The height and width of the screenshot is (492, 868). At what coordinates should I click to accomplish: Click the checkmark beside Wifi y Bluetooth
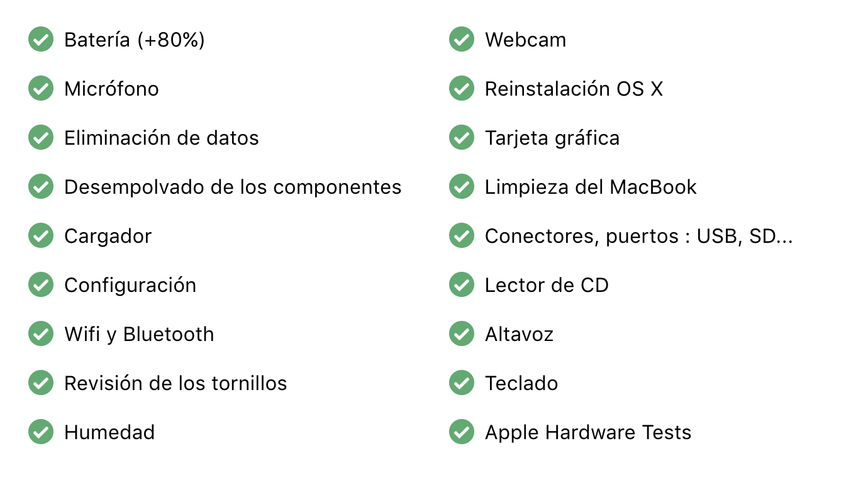tap(41, 334)
